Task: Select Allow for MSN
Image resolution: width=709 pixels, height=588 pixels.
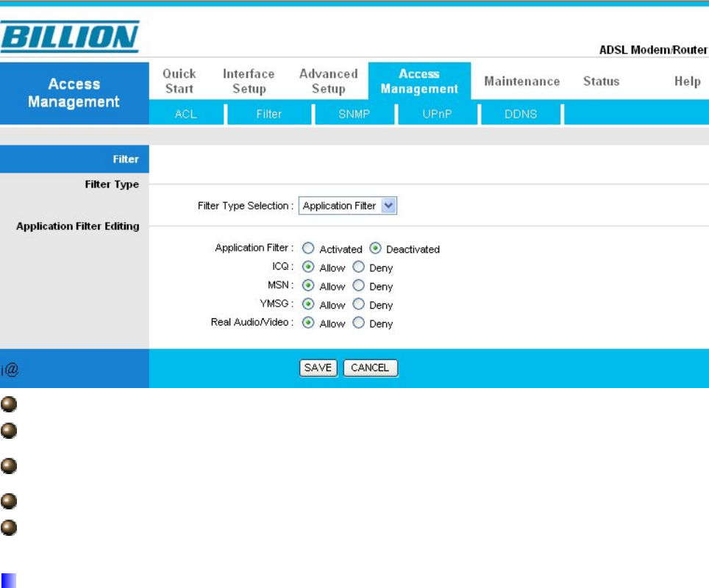Action: (x=308, y=285)
